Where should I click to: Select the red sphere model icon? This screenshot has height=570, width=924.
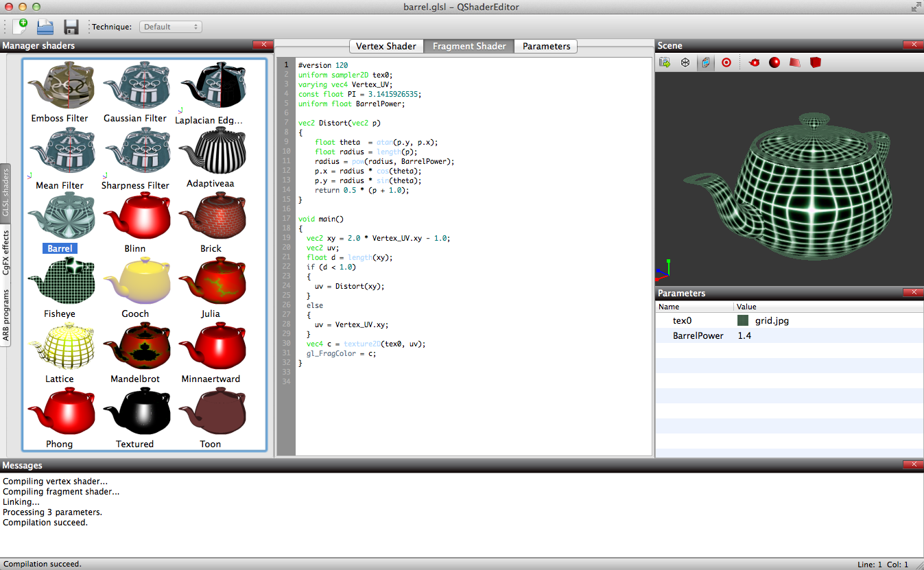(x=774, y=62)
